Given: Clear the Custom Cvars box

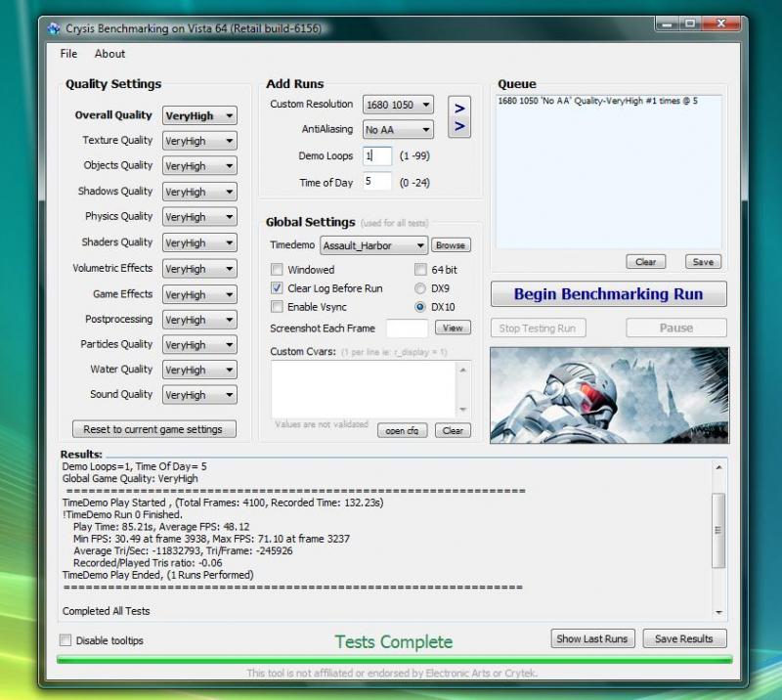Looking at the screenshot, I should coord(453,430).
